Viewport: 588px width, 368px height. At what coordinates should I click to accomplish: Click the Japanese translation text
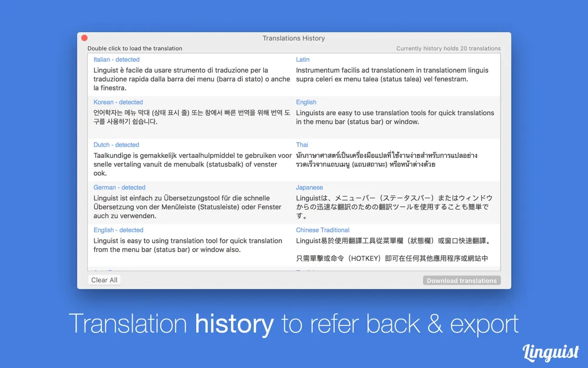pos(394,207)
